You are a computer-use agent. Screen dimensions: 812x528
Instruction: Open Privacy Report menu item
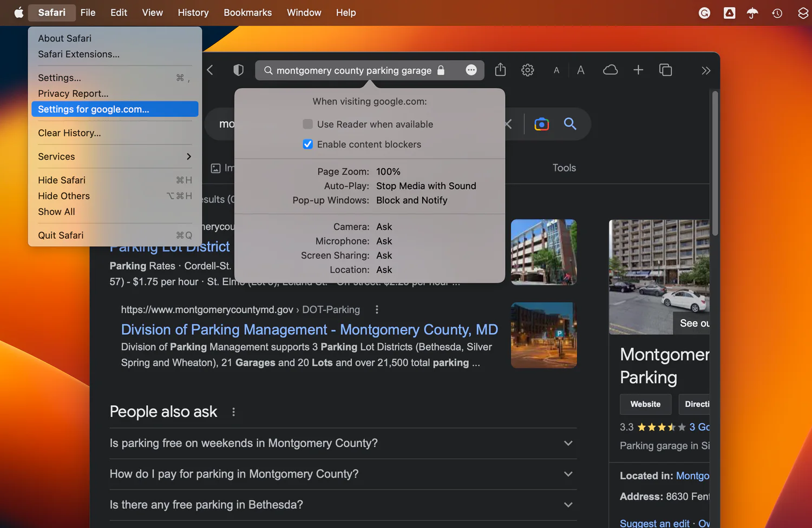click(x=115, y=94)
